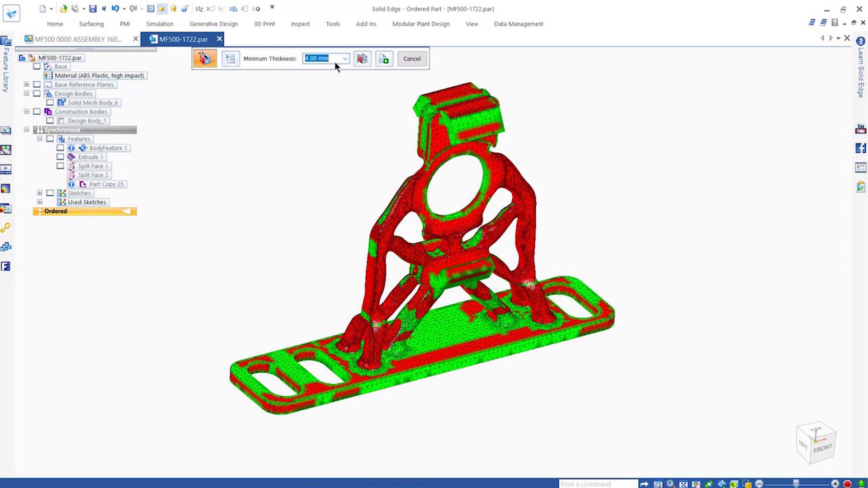Click the fit view icon in the status bar
The width and height of the screenshot is (868, 488).
click(684, 483)
